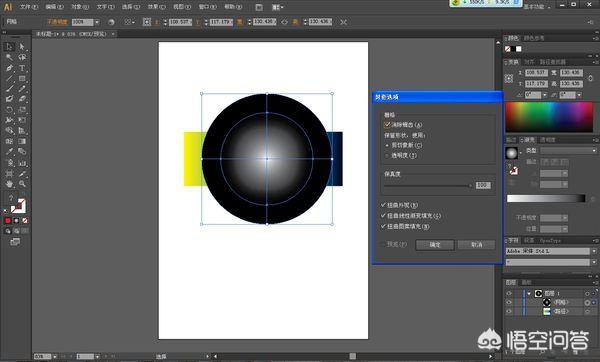Pick a color from the spectrum bar
The width and height of the screenshot is (600, 362).
[x=549, y=117]
